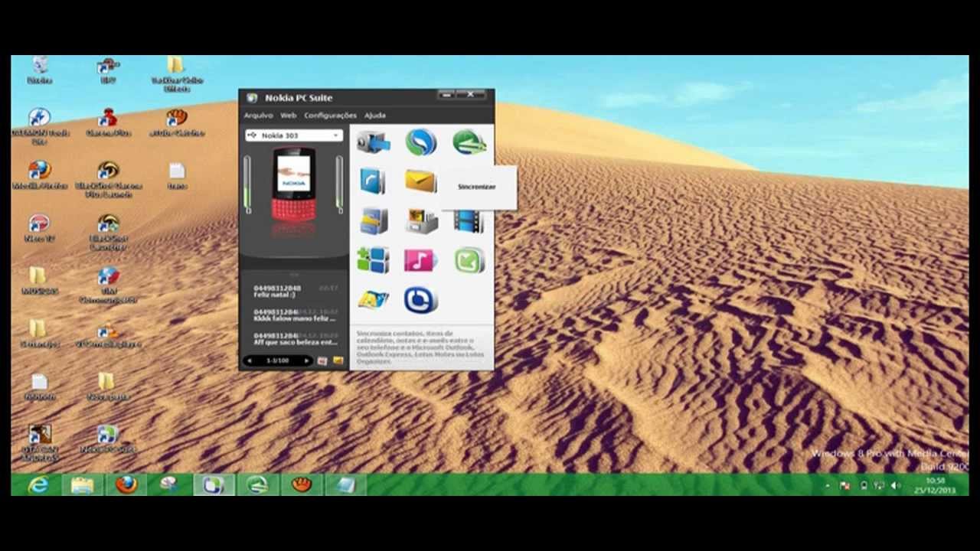Select the Lixeira recycle bin desktop icon
This screenshot has height=551, width=980.
tap(40, 70)
